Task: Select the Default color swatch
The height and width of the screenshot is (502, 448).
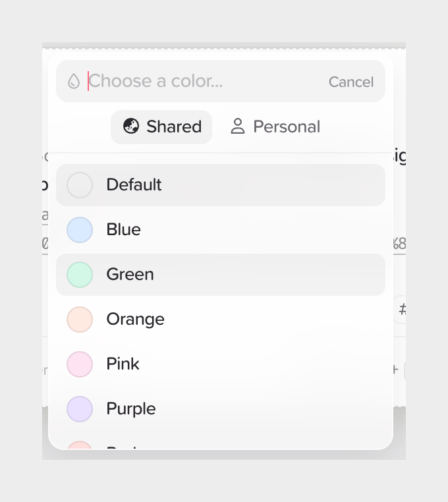Action: pos(80,185)
